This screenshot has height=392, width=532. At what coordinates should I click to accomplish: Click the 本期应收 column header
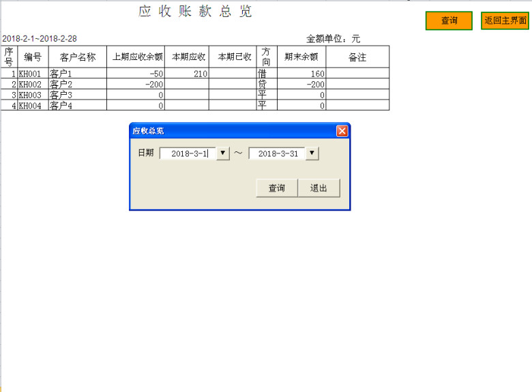[187, 57]
